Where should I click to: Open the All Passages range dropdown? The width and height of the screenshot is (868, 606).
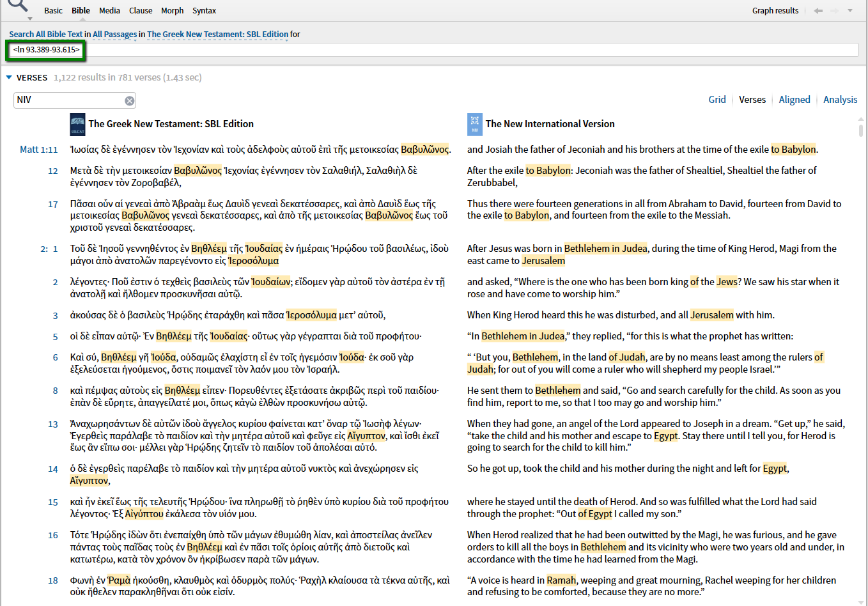tap(114, 35)
